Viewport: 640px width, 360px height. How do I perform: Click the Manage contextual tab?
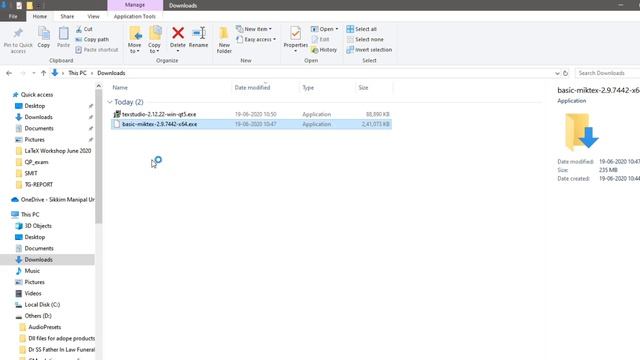coord(135,5)
